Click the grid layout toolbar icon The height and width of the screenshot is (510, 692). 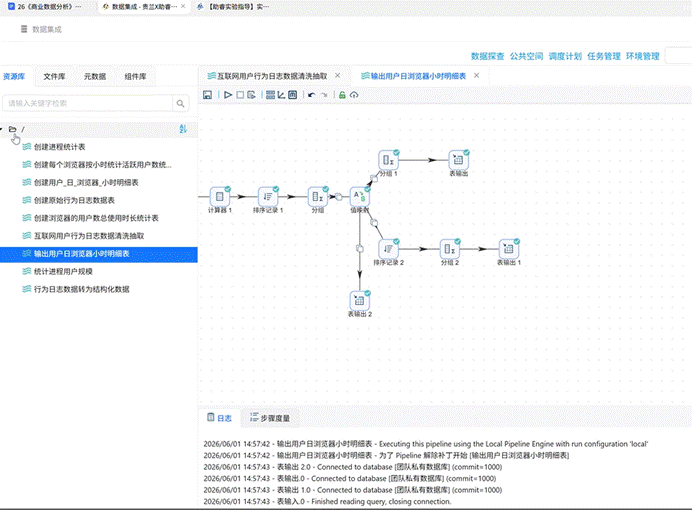pos(271,95)
